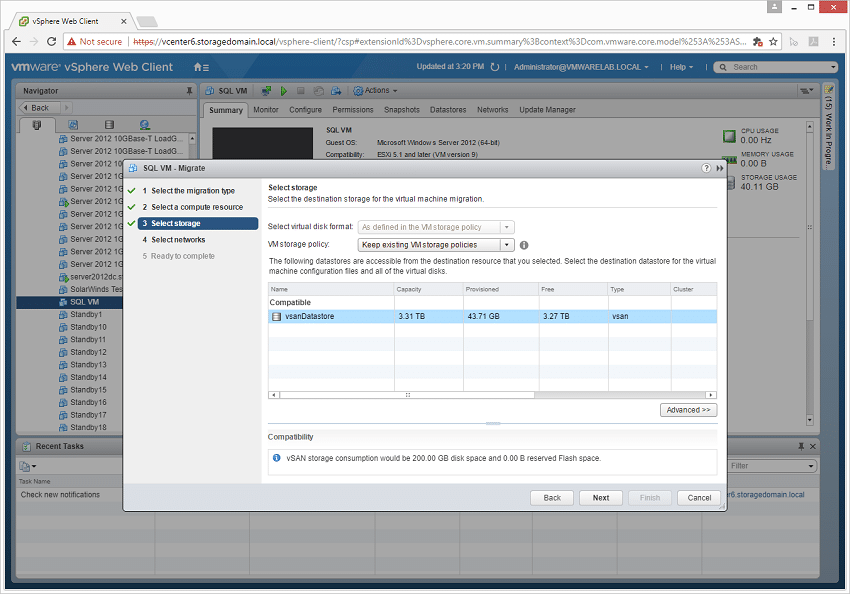The image size is (850, 594).
Task: Open the Snapshots tab
Action: click(402, 110)
